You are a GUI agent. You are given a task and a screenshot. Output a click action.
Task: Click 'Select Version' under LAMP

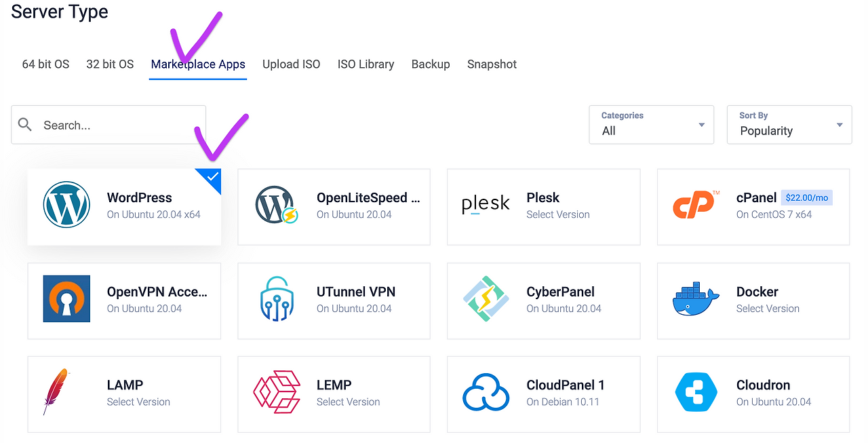point(138,402)
